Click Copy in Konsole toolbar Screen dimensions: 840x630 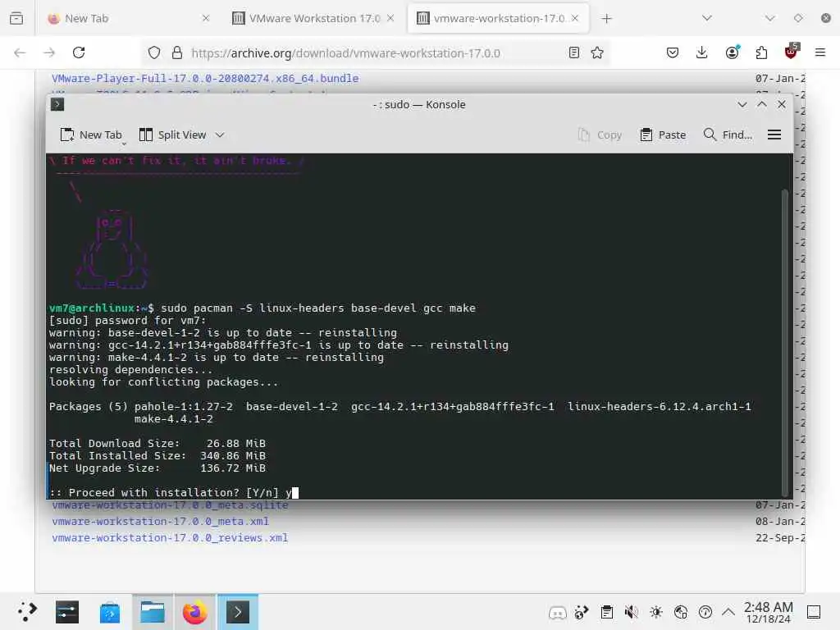600,135
